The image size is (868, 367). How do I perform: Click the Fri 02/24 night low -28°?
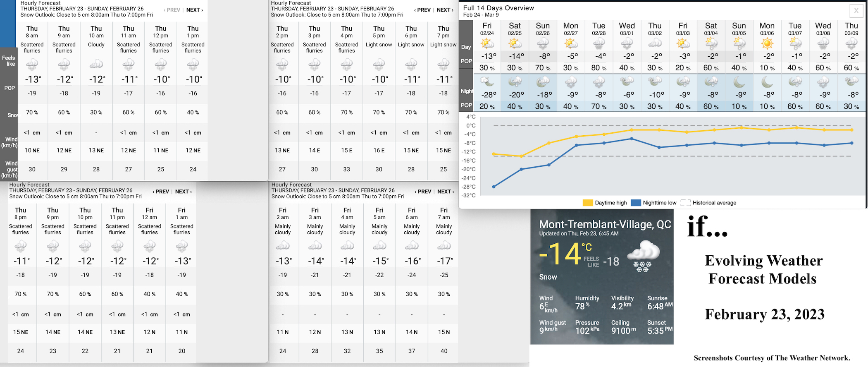(489, 95)
